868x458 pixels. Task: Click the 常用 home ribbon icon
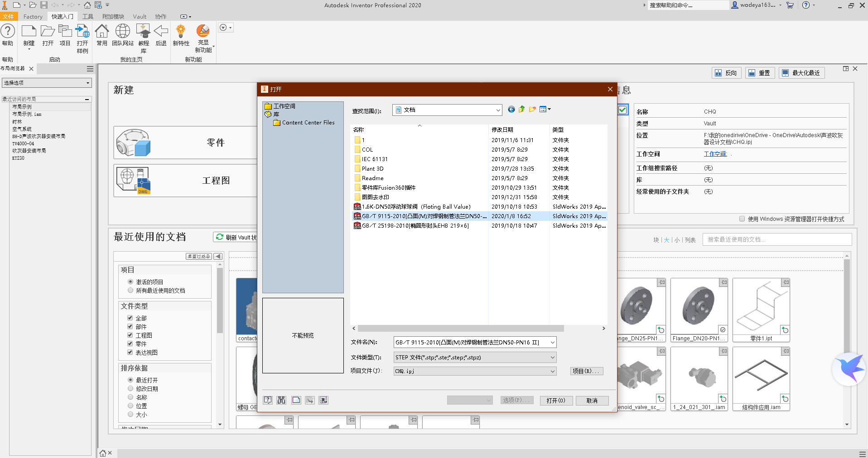tap(102, 31)
